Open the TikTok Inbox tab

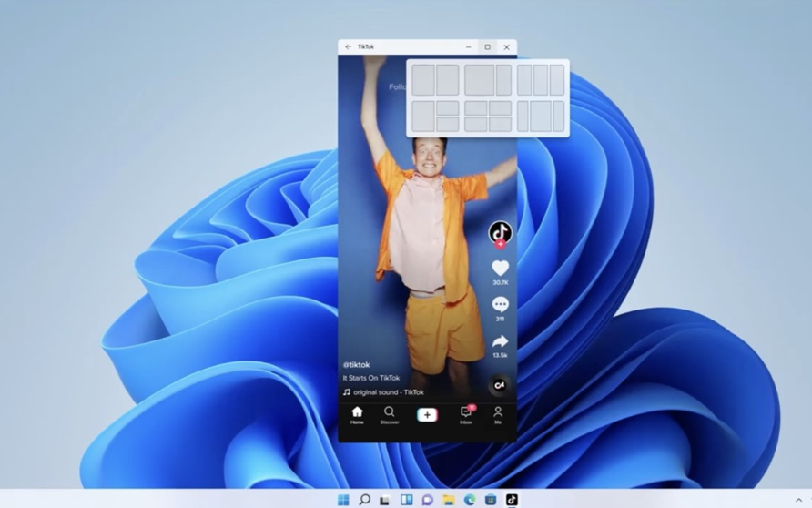[x=466, y=415]
